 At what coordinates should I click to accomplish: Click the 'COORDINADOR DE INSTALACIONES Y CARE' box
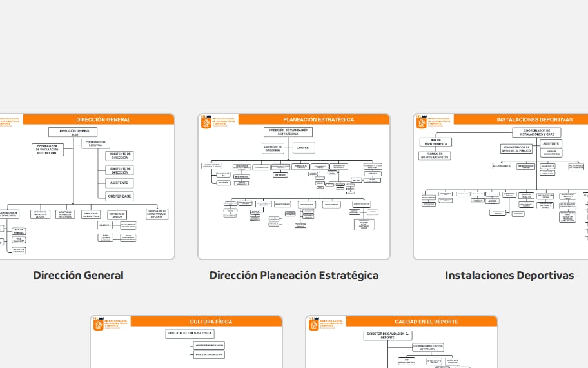536,132
